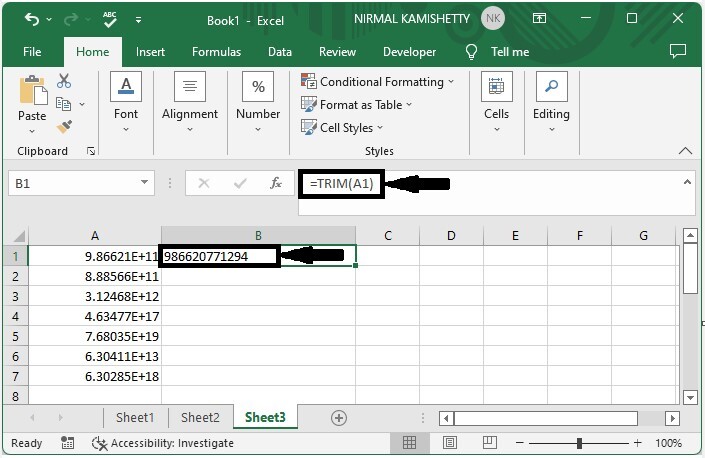
Task: Select cell with 3.12468E+12
Action: (95, 297)
